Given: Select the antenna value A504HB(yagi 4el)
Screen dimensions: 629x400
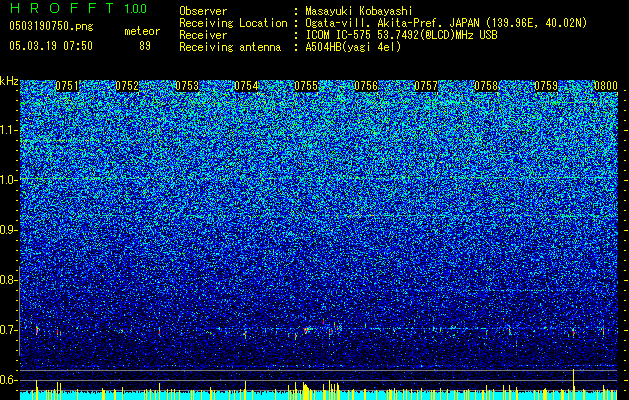Looking at the screenshot, I should [353, 47].
